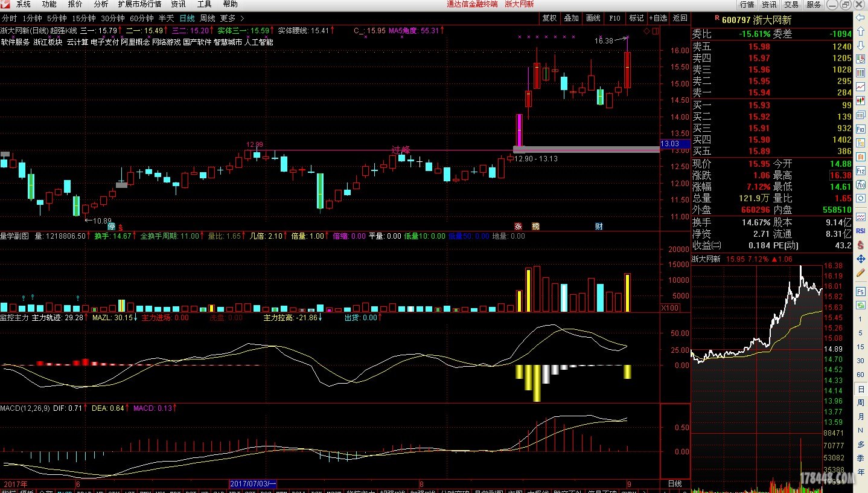The image size is (868, 493).
Task: Click the +自选 add to watchlist button
Action: [658, 18]
